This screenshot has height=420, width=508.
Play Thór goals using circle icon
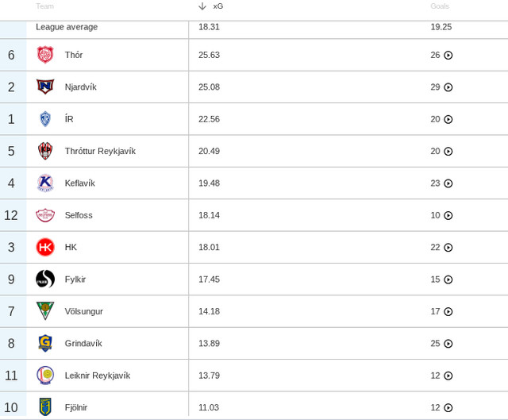448,56
